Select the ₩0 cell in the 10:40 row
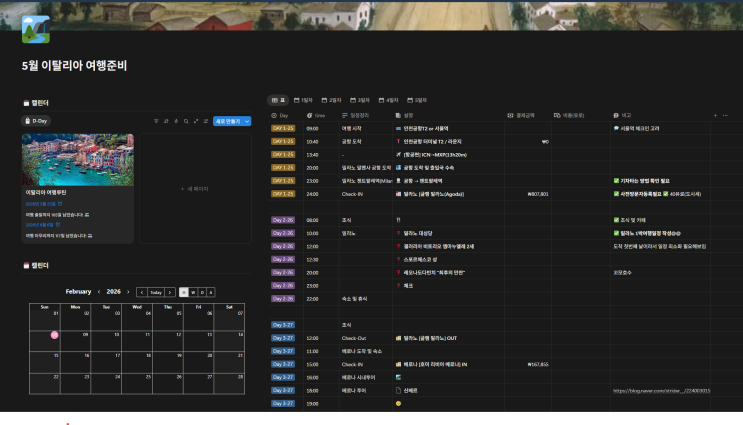 (x=528, y=142)
